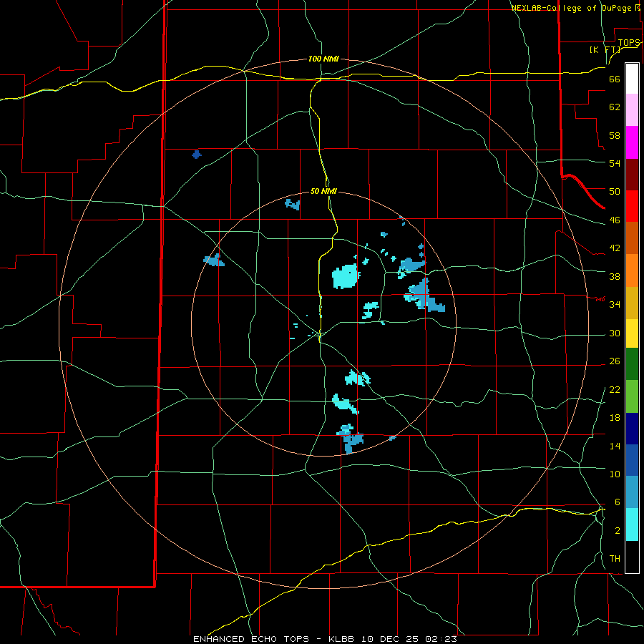
Task: Click the magenta legend swatch
Action: (632, 142)
